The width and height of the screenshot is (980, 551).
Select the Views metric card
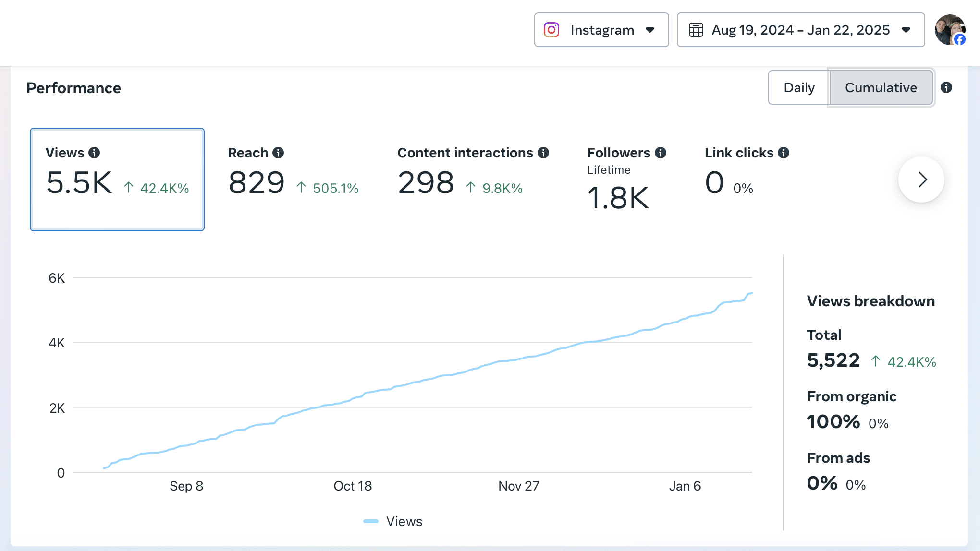117,180
